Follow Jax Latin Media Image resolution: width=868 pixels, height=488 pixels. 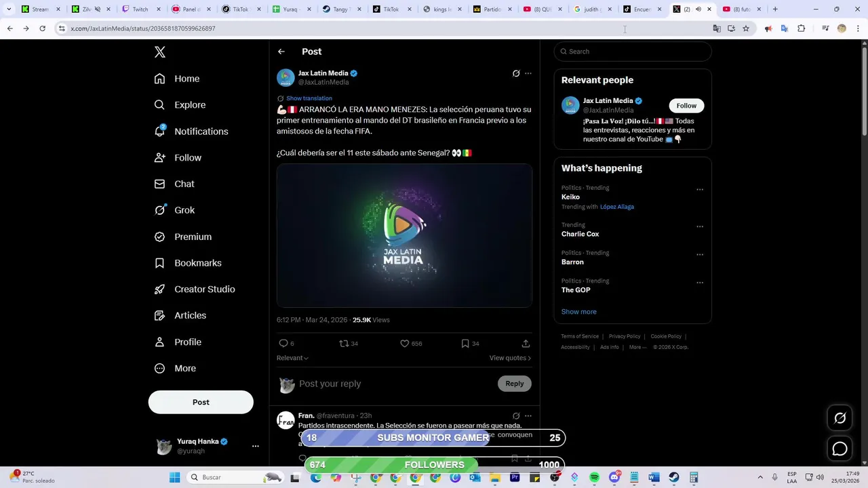(686, 106)
